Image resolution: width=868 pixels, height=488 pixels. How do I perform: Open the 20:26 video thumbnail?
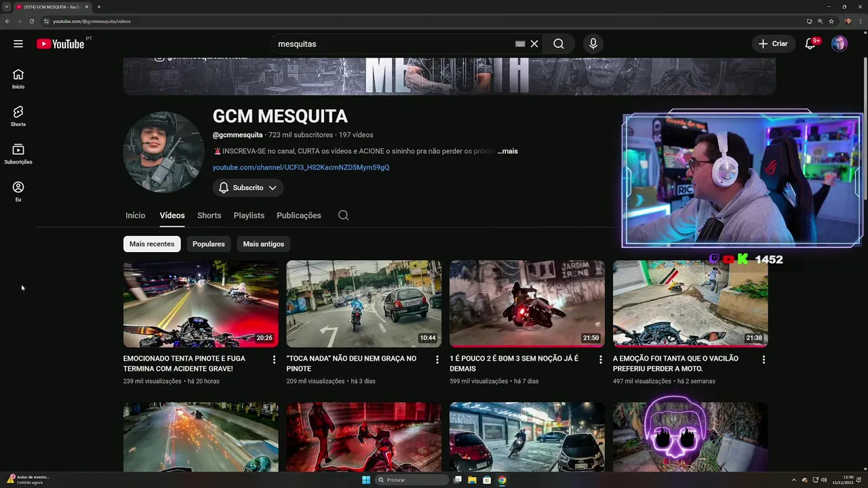click(201, 304)
